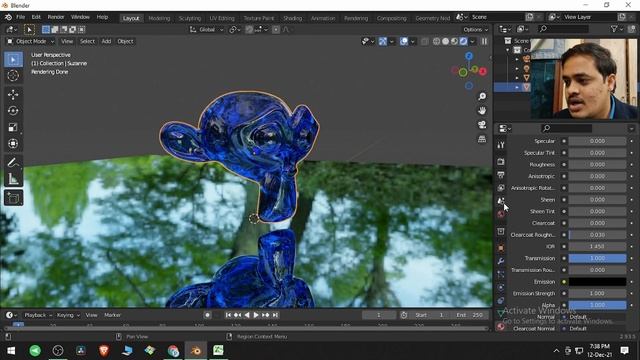Screen dimensions: 640x360
Task: Open the Playback dropdown in timeline
Action: (38, 315)
